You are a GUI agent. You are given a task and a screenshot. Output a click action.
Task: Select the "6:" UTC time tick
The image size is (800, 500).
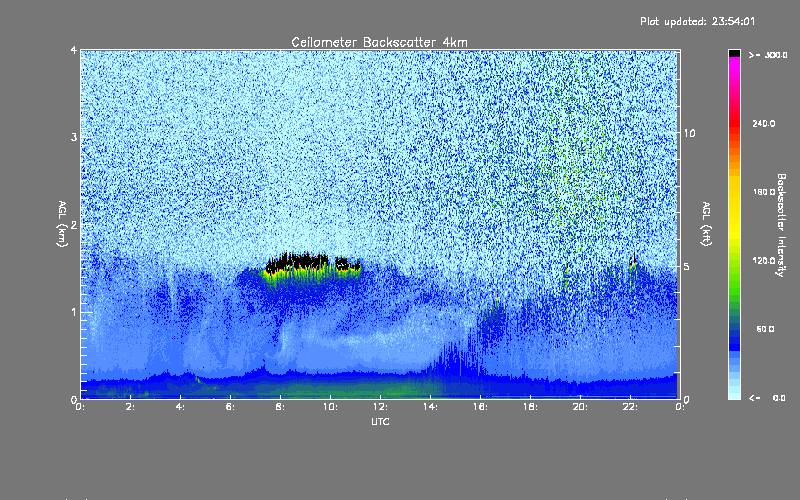tap(230, 407)
